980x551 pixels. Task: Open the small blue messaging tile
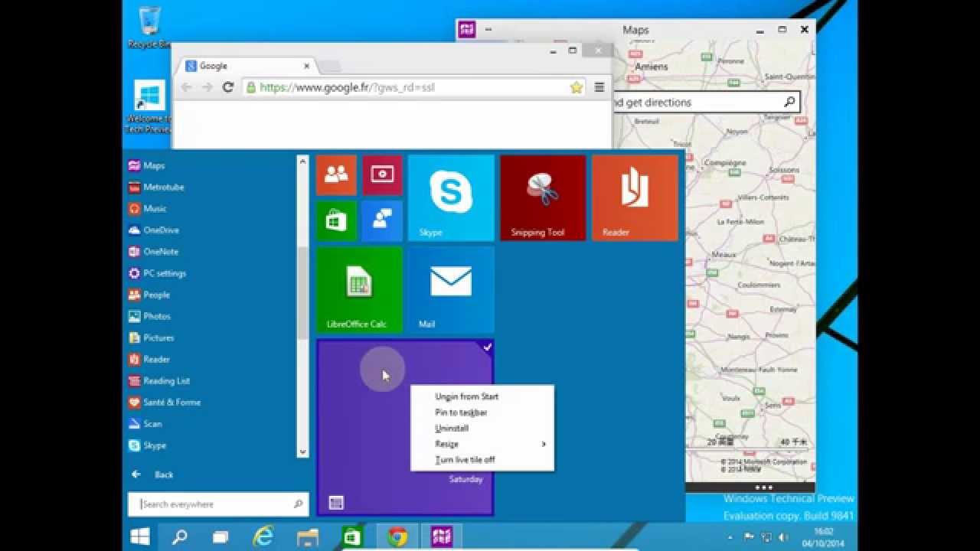(x=382, y=220)
